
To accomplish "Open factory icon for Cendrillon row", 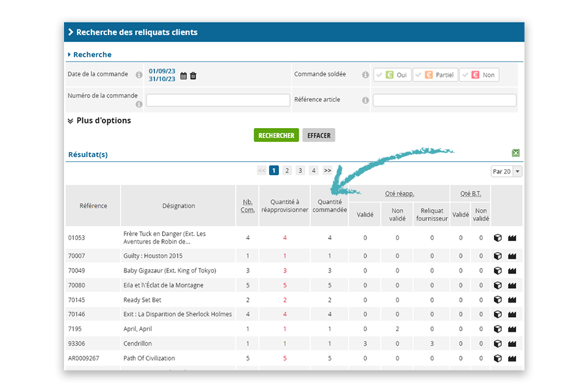I will coord(512,344).
